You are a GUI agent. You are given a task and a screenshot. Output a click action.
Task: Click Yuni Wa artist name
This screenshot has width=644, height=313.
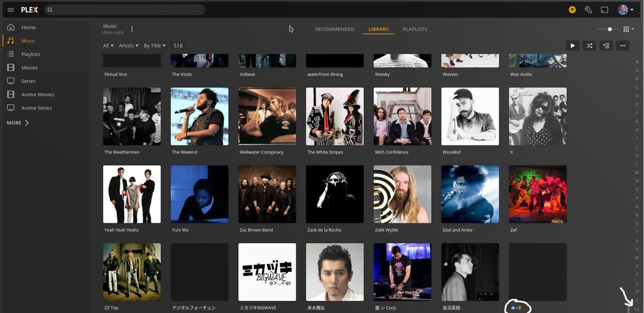pyautogui.click(x=180, y=230)
